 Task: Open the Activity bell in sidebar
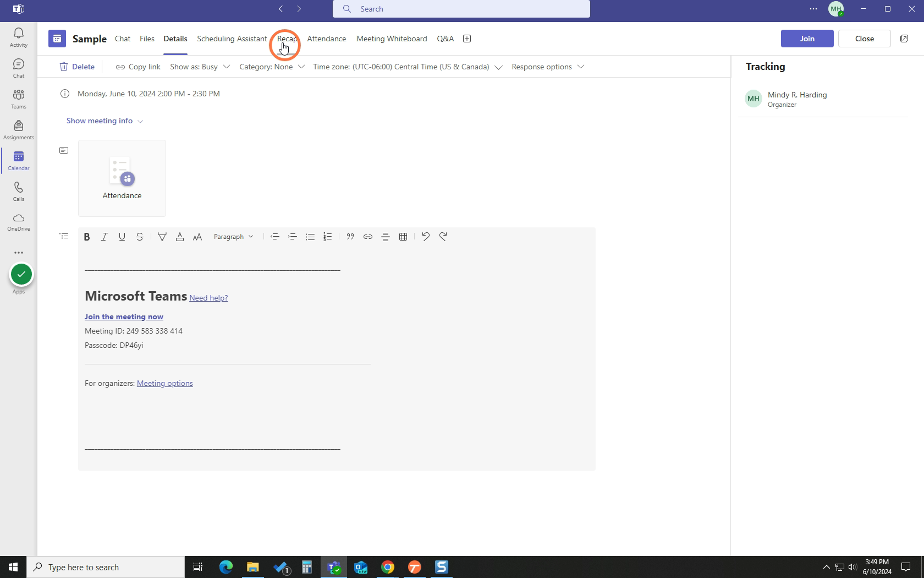(x=18, y=37)
